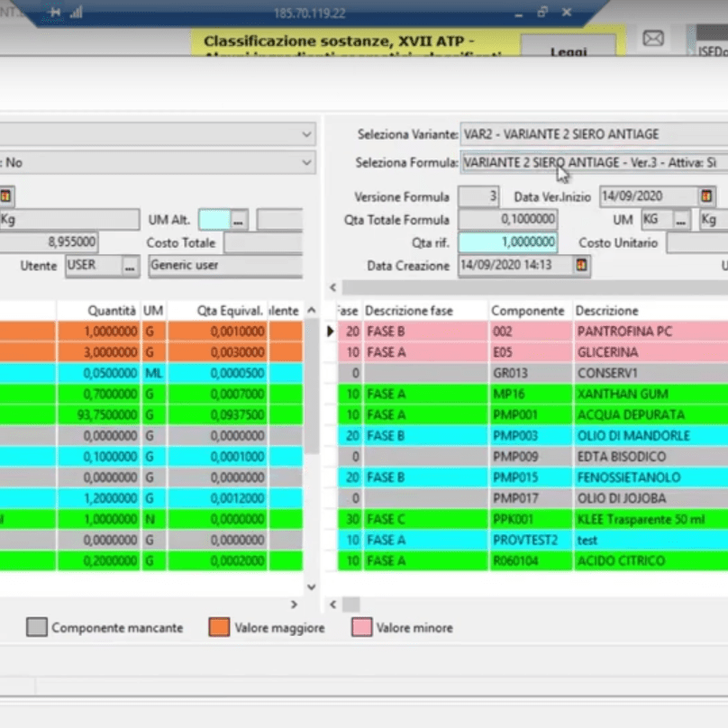This screenshot has height=728, width=728.
Task: Click the orange Valore maggiore legend swatch
Action: click(x=219, y=627)
